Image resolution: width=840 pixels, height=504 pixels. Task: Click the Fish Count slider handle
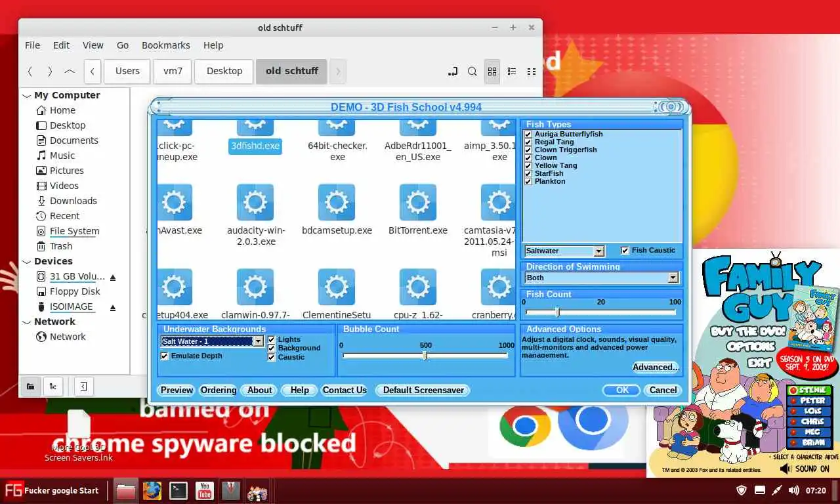(557, 312)
